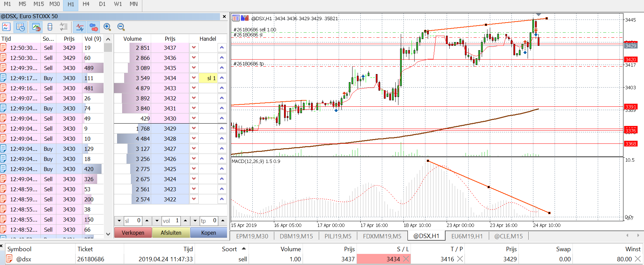Click the 12:50:30 Sell 19 row deal icon
The image size is (644, 265).
pyautogui.click(x=3, y=47)
